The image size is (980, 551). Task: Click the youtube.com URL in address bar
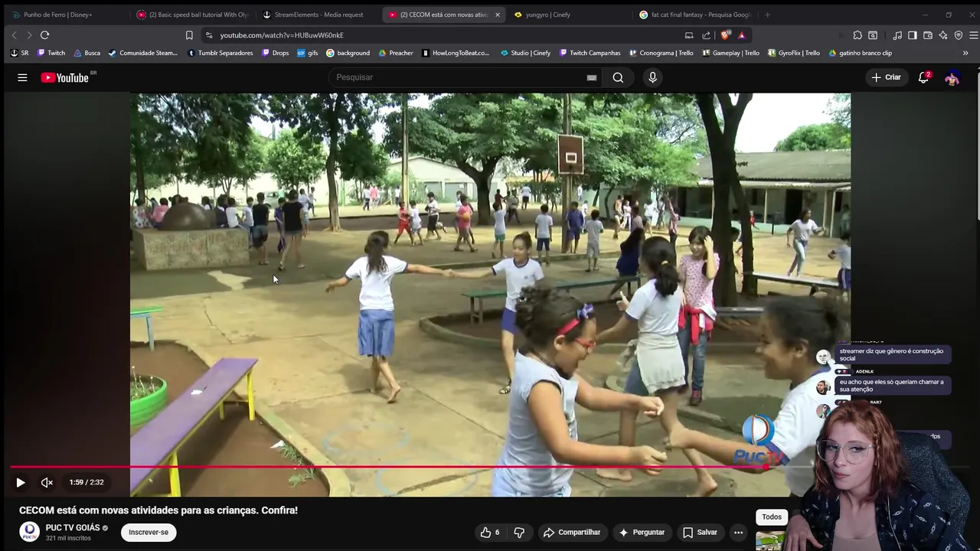282,35
